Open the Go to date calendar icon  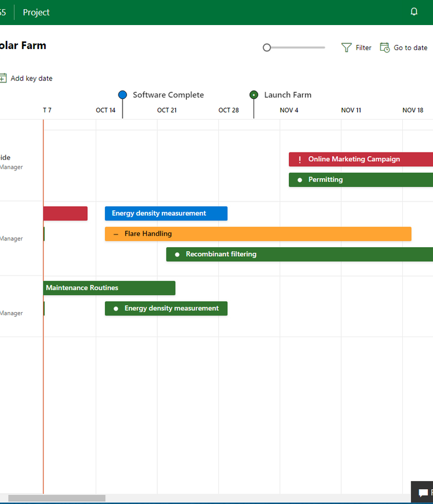pyautogui.click(x=385, y=48)
